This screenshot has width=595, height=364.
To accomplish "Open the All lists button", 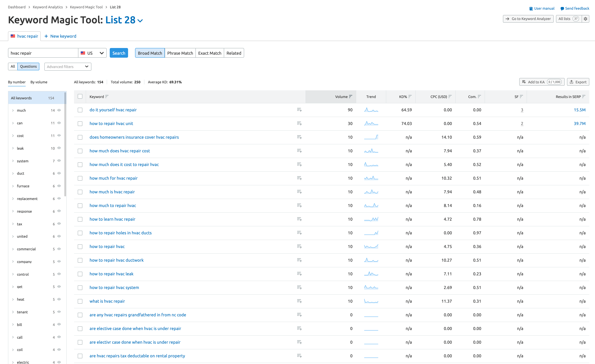I will (569, 19).
